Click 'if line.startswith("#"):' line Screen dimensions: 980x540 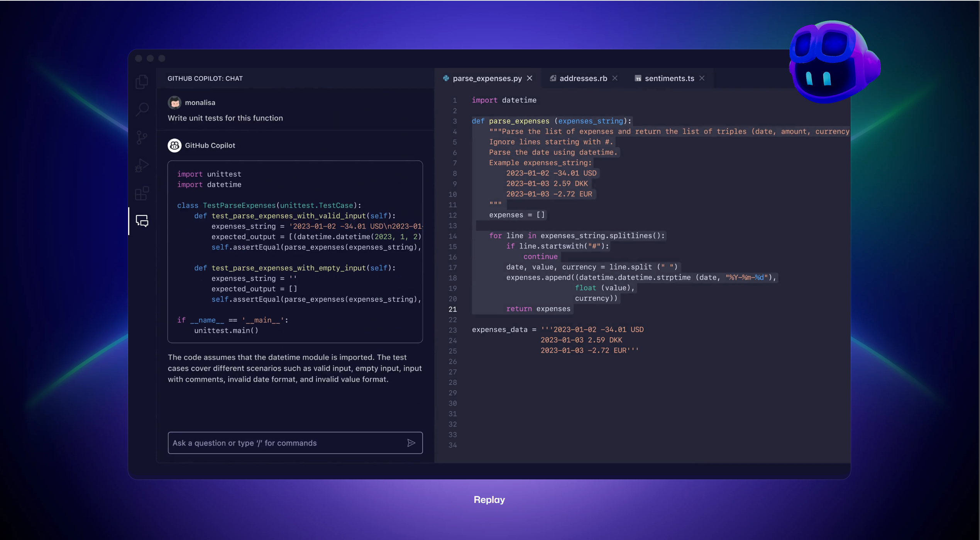tap(557, 246)
